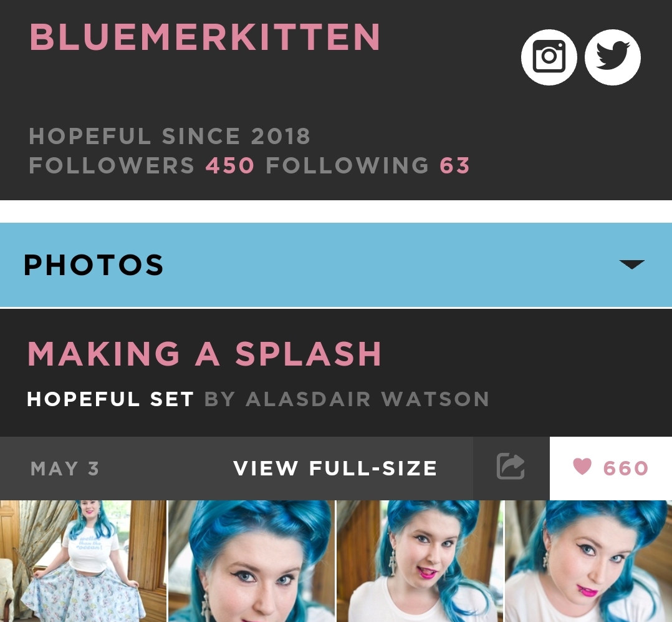This screenshot has height=622, width=672.
Task: Open the Twitter bird icon
Action: click(612, 57)
